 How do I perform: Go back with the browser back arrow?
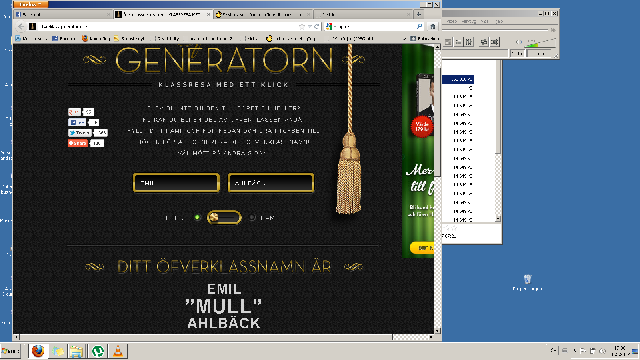pos(20,27)
